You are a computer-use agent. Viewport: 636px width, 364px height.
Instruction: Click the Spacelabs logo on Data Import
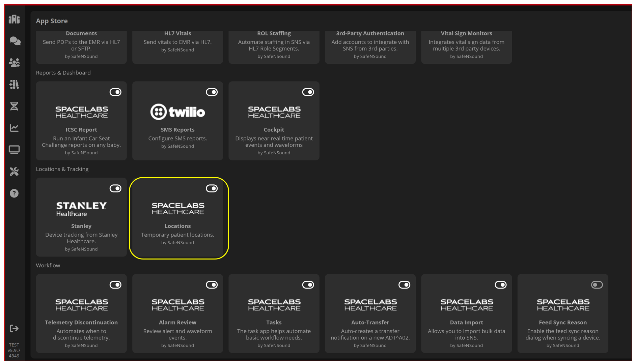click(x=467, y=305)
